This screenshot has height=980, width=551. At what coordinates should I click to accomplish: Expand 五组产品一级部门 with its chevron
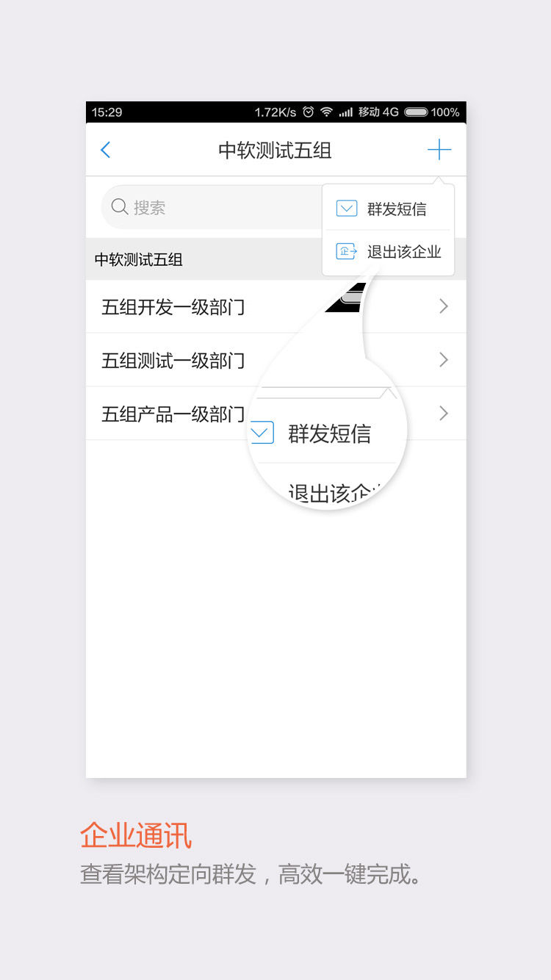(443, 414)
